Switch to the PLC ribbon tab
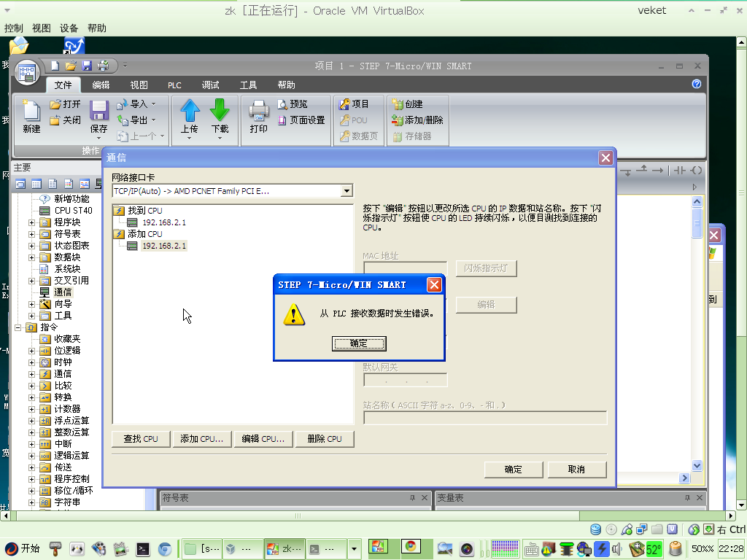The height and width of the screenshot is (560, 747). pos(174,85)
